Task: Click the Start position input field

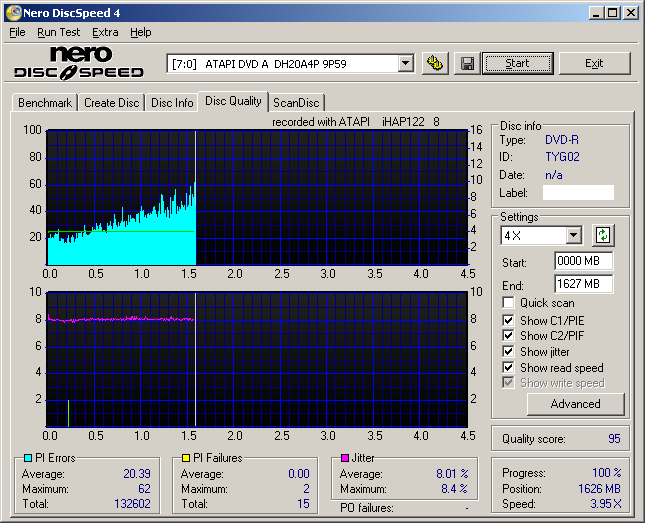Action: coord(583,261)
